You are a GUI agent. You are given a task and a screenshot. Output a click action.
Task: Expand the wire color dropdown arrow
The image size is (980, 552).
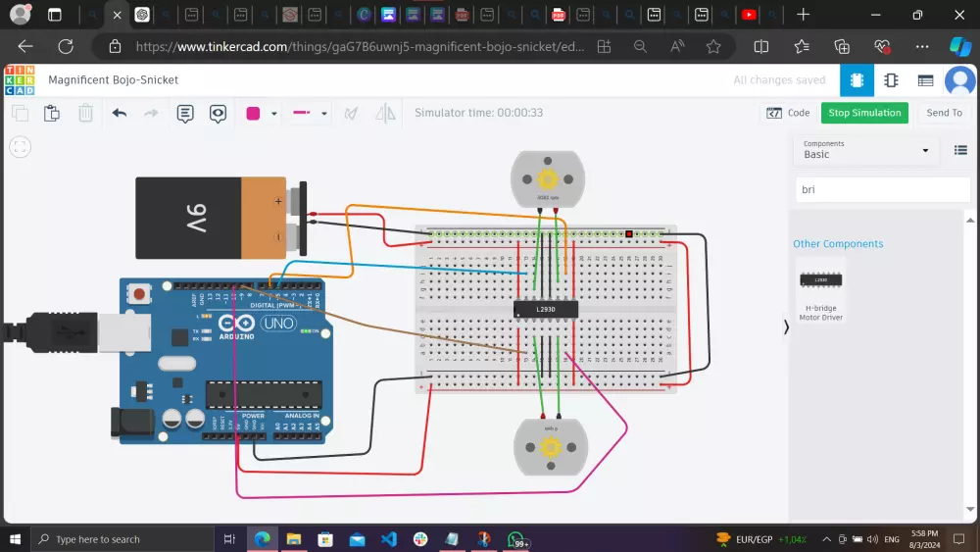tap(274, 114)
